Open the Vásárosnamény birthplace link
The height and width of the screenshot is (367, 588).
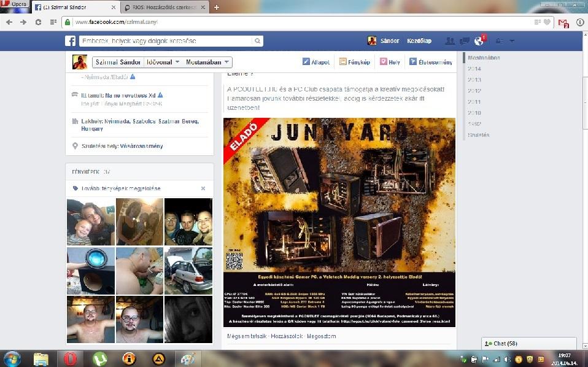click(141, 146)
